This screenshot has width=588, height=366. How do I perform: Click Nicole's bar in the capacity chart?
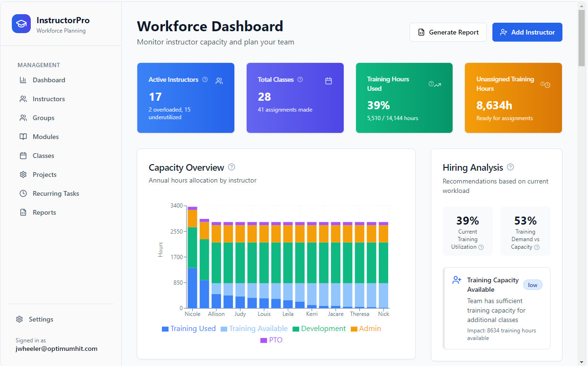click(192, 265)
